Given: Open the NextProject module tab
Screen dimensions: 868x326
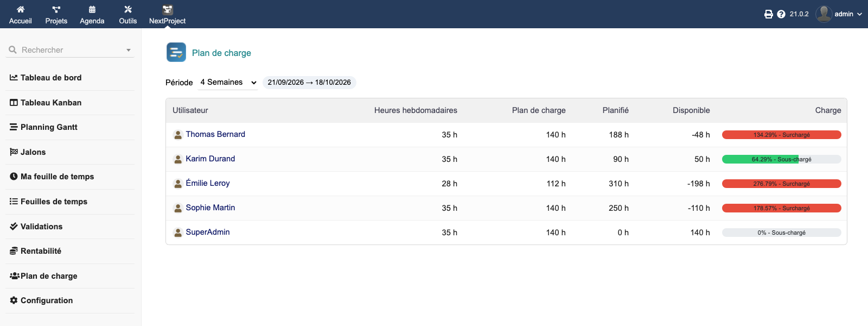Looking at the screenshot, I should (167, 15).
